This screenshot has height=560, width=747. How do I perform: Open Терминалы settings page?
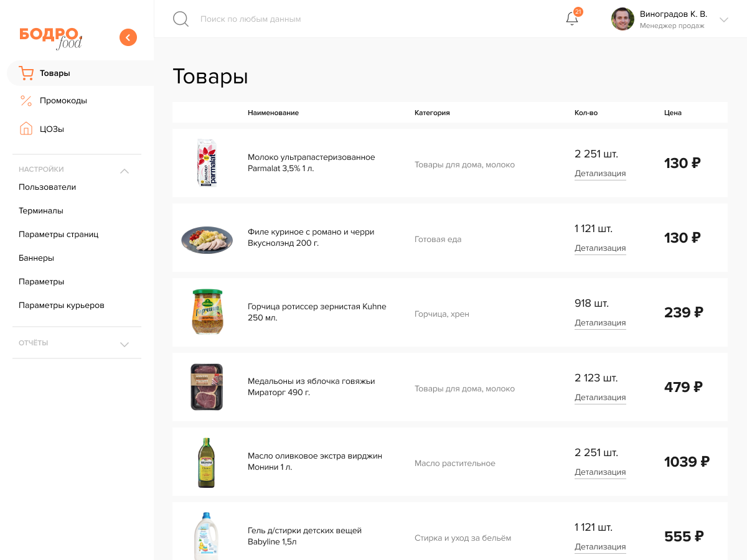41,211
